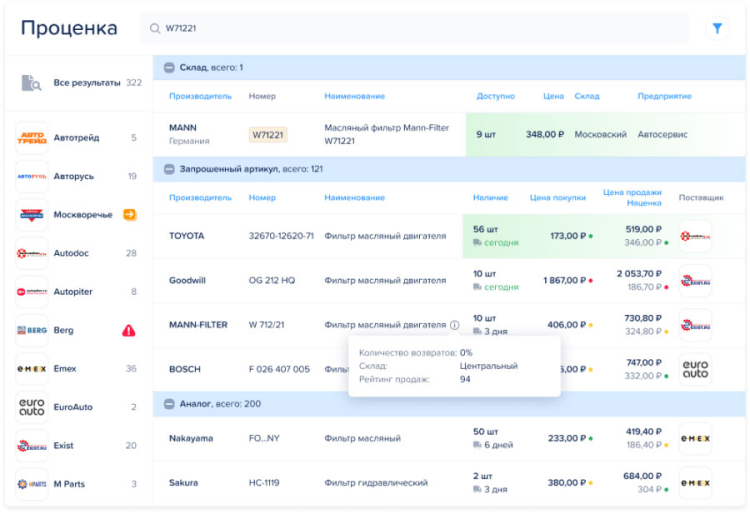Click Рейтинг продаж value 94 in tooltip

(465, 379)
